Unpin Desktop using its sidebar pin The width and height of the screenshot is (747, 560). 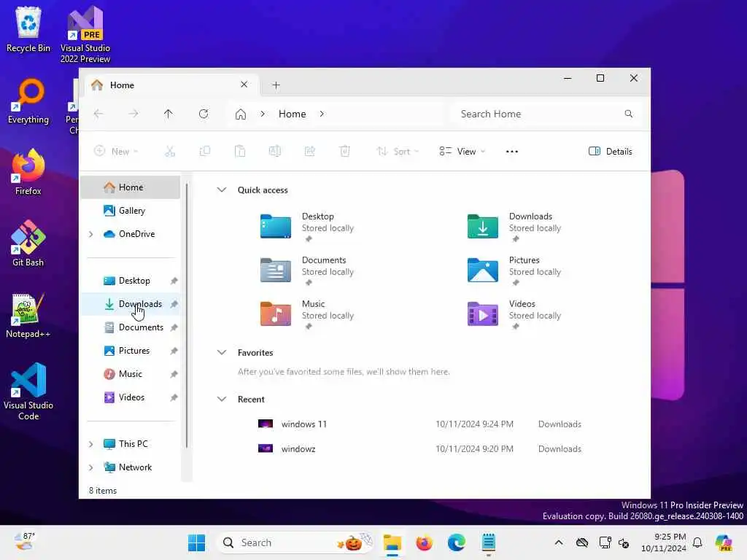click(x=174, y=281)
